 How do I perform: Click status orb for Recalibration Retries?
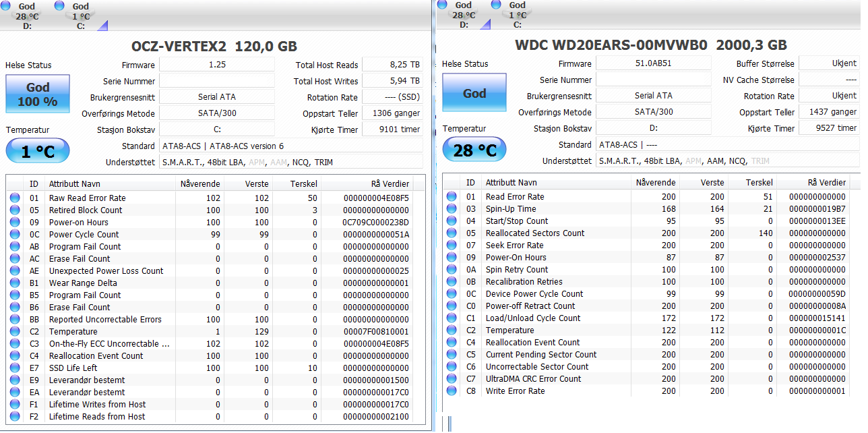(x=452, y=282)
